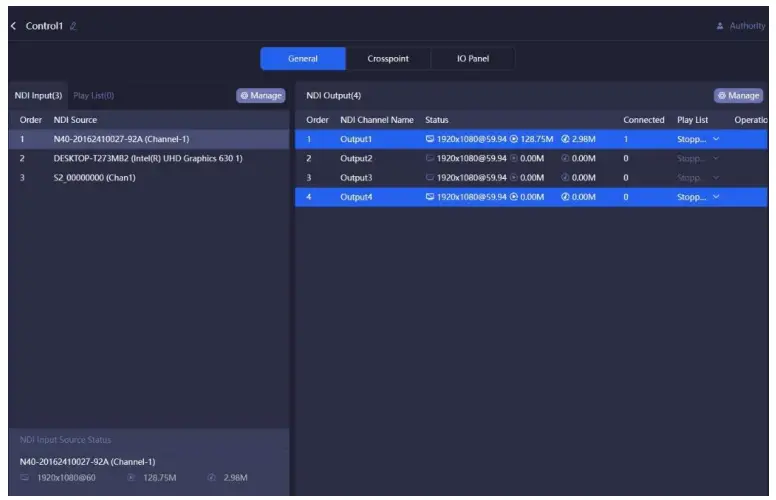The width and height of the screenshot is (776, 500).
Task: Open Output3 play list dropdown
Action: [716, 178]
